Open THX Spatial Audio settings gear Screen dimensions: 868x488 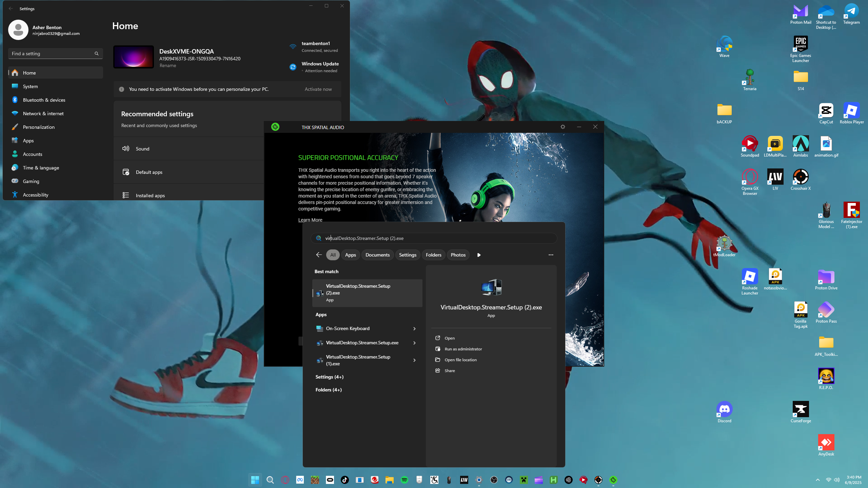(563, 127)
